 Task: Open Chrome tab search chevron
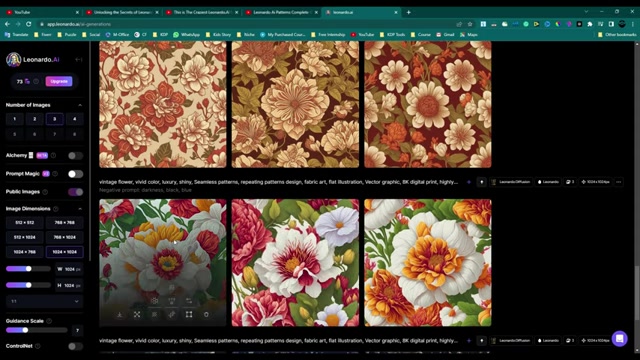(587, 12)
